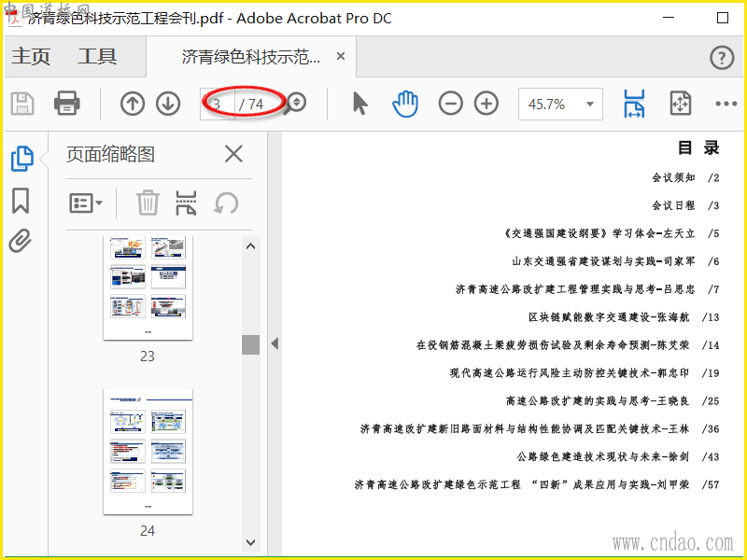The width and height of the screenshot is (747, 560).
Task: Open the more tools ellipsis menu
Action: [x=726, y=104]
